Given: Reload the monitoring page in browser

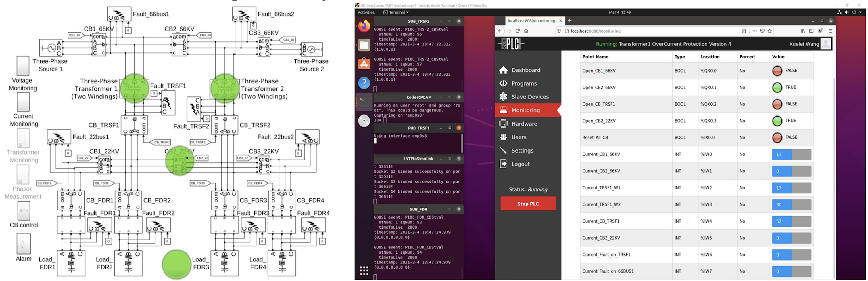Looking at the screenshot, I should pos(517,31).
